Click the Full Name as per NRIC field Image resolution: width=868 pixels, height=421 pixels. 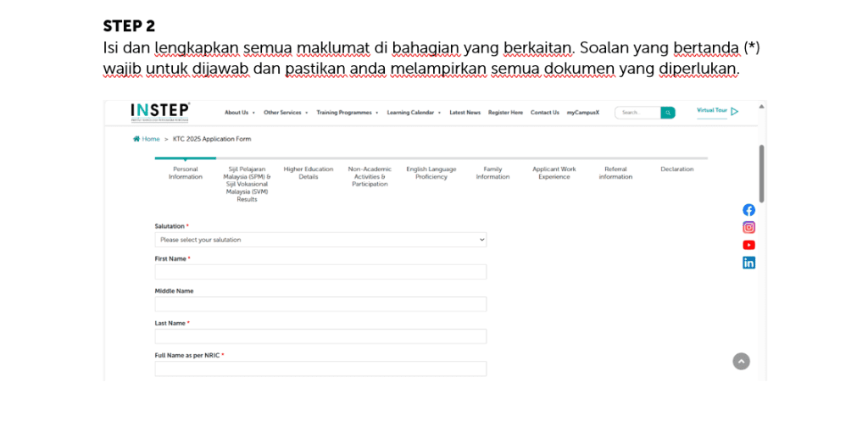coord(320,368)
